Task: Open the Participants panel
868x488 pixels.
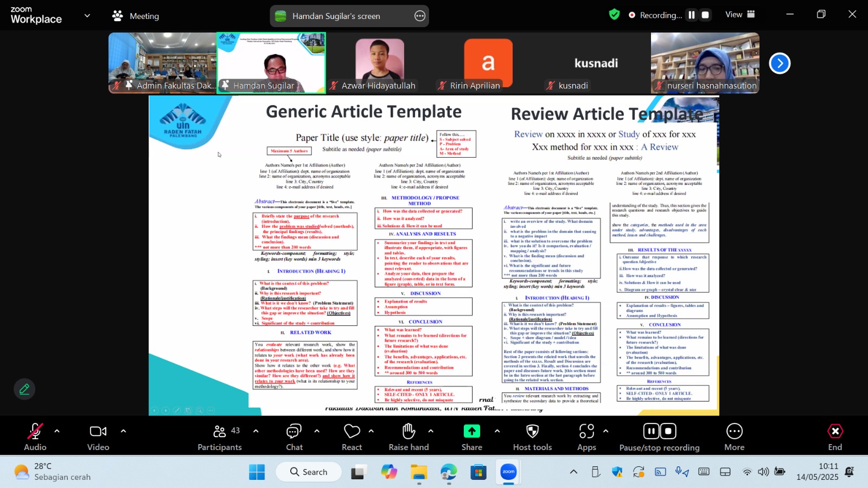Action: (220, 436)
